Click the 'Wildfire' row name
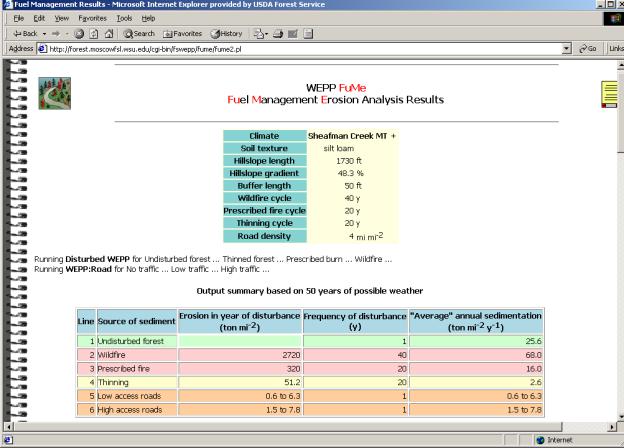Viewport: 624px width, 448px height. (111, 355)
